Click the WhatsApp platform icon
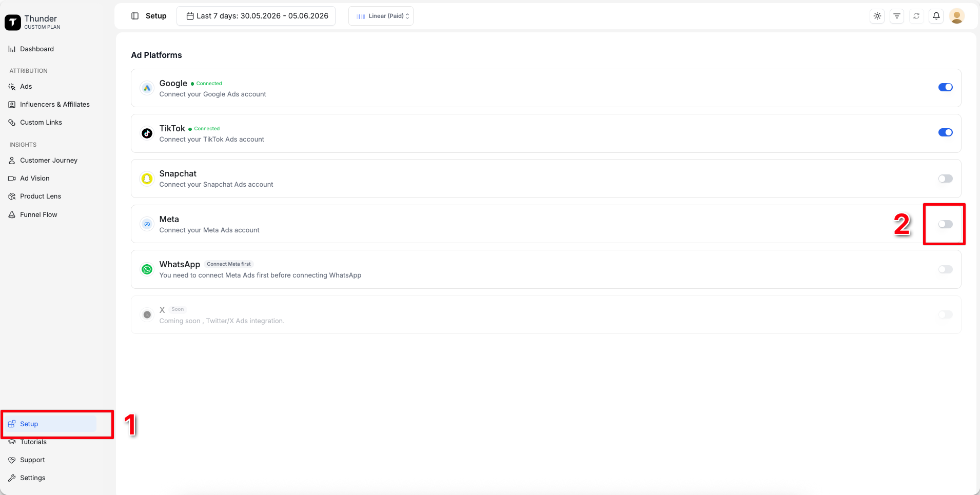The image size is (980, 495). (147, 269)
